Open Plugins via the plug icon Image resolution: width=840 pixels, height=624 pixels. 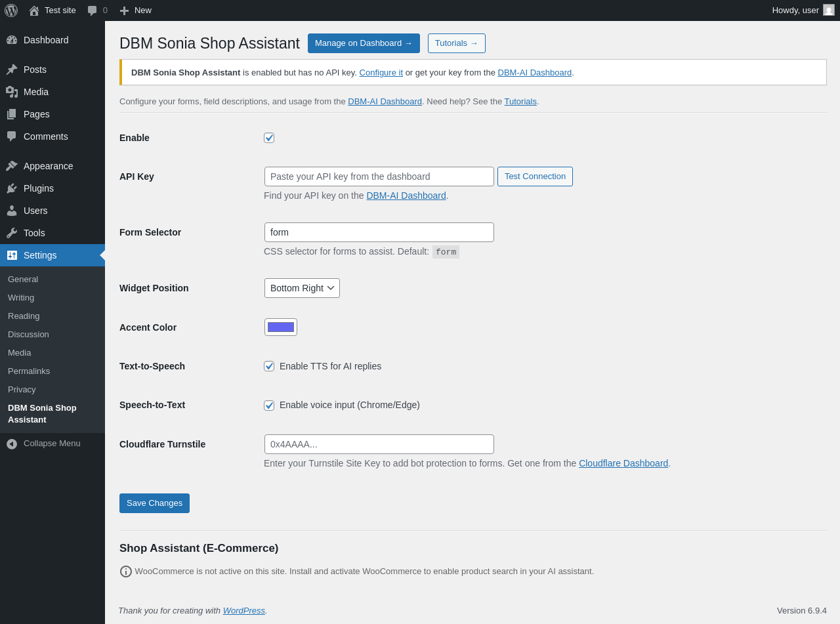point(12,188)
